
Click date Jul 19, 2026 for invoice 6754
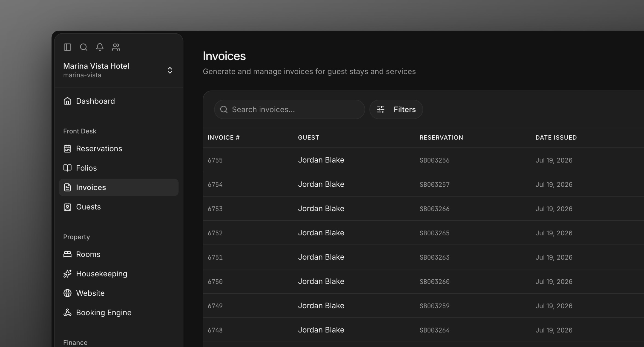click(x=554, y=184)
